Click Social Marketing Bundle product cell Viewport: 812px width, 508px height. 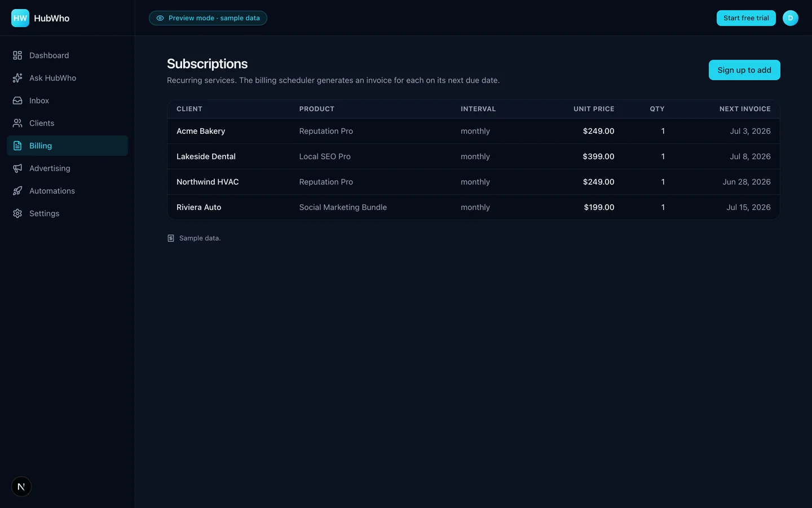tap(343, 207)
